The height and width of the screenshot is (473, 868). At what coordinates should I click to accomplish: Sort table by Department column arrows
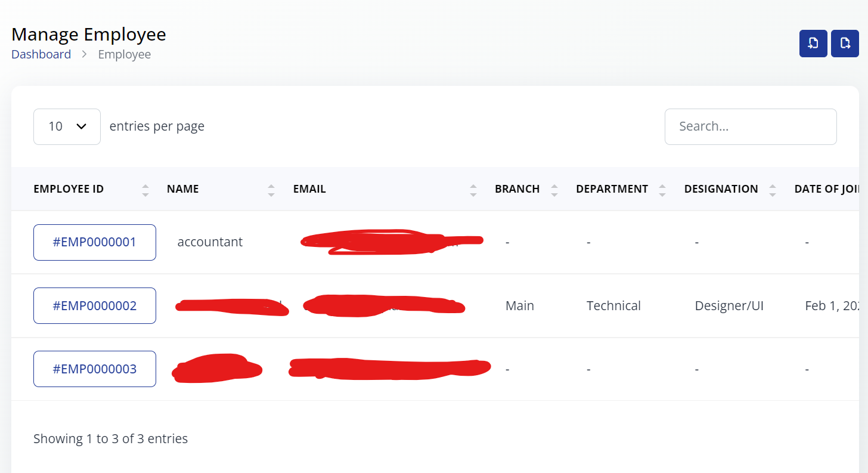[x=662, y=190]
